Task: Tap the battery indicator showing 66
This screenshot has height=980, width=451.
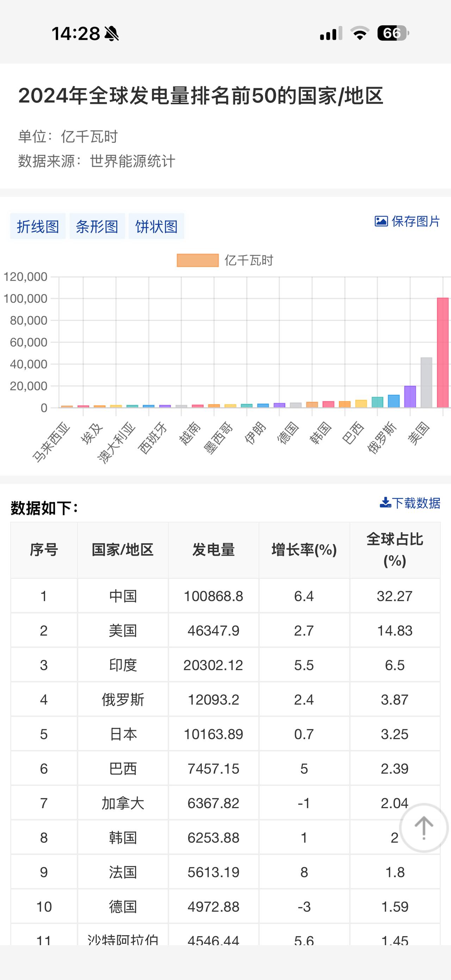Action: (x=393, y=33)
